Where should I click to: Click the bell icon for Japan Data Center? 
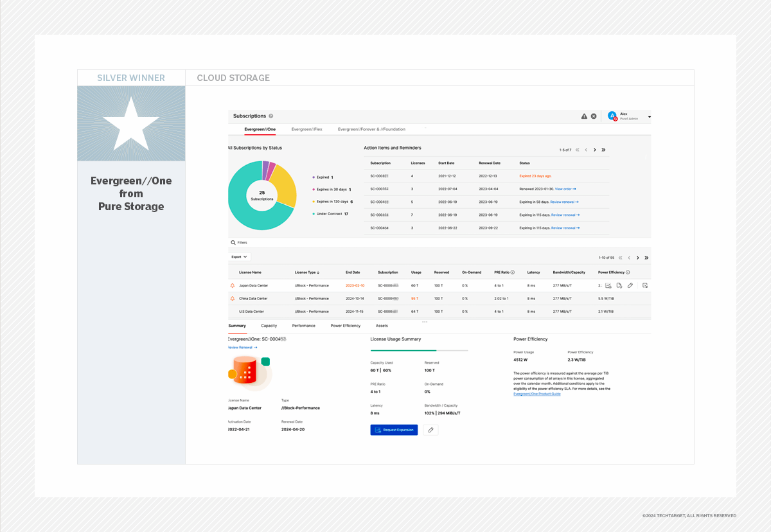point(233,285)
